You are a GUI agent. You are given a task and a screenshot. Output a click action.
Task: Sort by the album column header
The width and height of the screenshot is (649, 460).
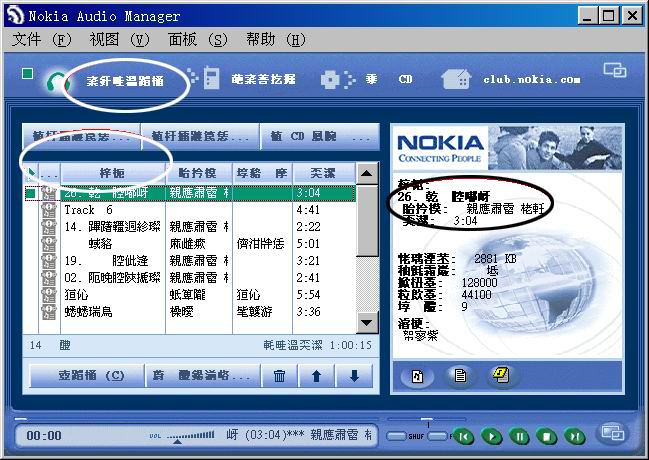(262, 173)
